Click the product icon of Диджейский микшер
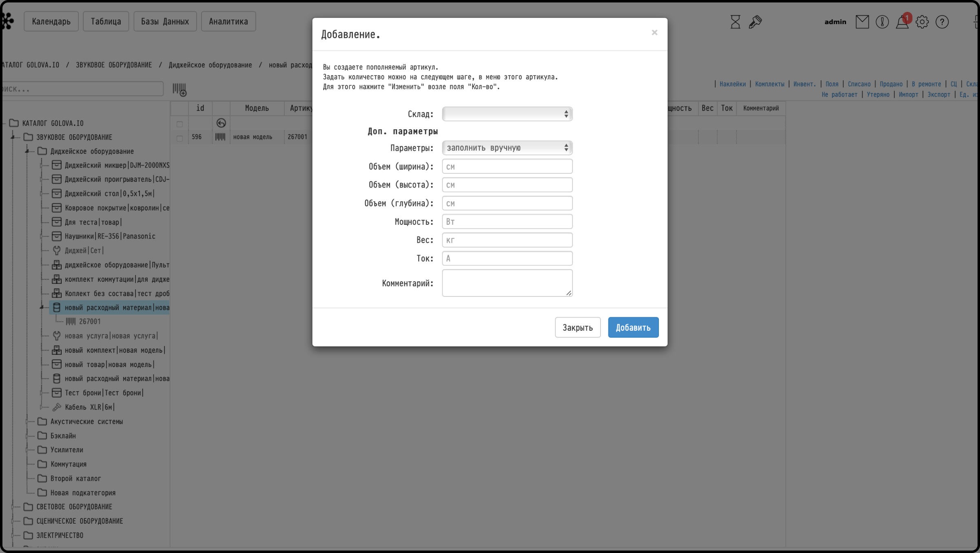 (57, 165)
